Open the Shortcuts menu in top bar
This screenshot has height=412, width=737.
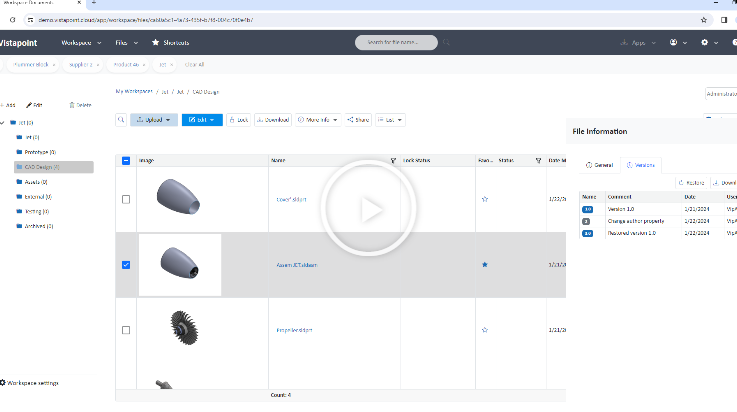(170, 43)
